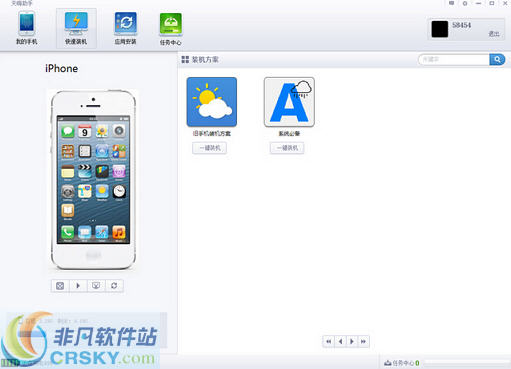Viewport: 511px width, 369px height.
Task: Go to next page of plans
Action: tap(352, 341)
